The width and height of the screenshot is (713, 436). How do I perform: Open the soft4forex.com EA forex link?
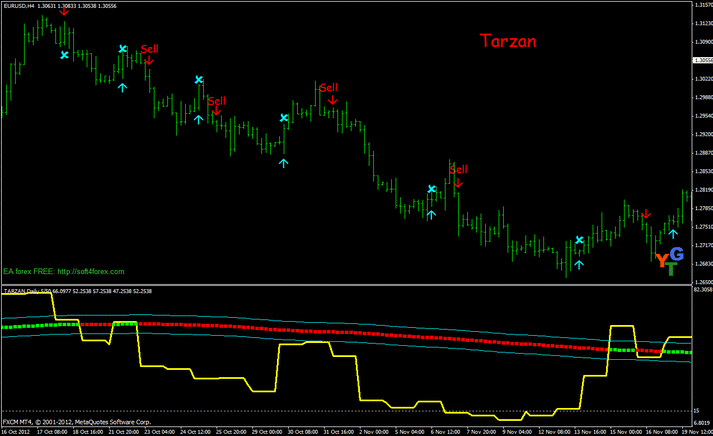tap(64, 272)
